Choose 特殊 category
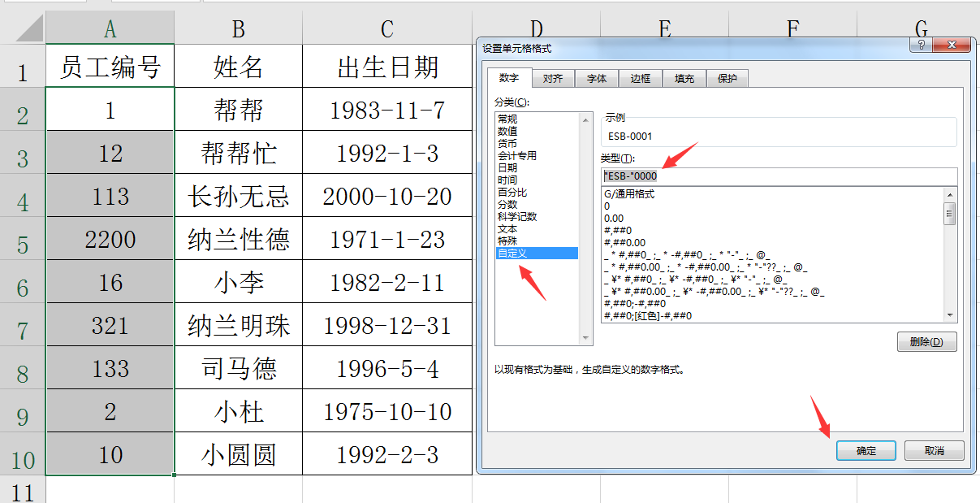The width and height of the screenshot is (980, 503). coord(537,241)
